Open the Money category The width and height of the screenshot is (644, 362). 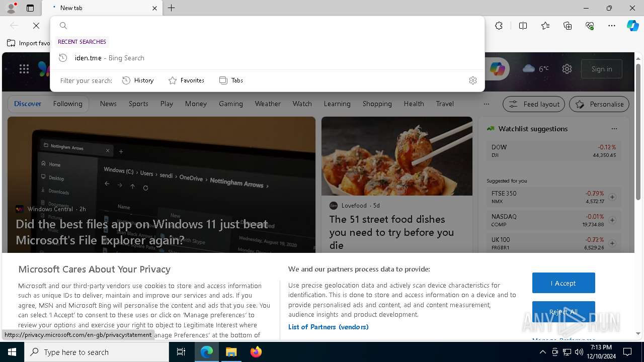(x=196, y=104)
